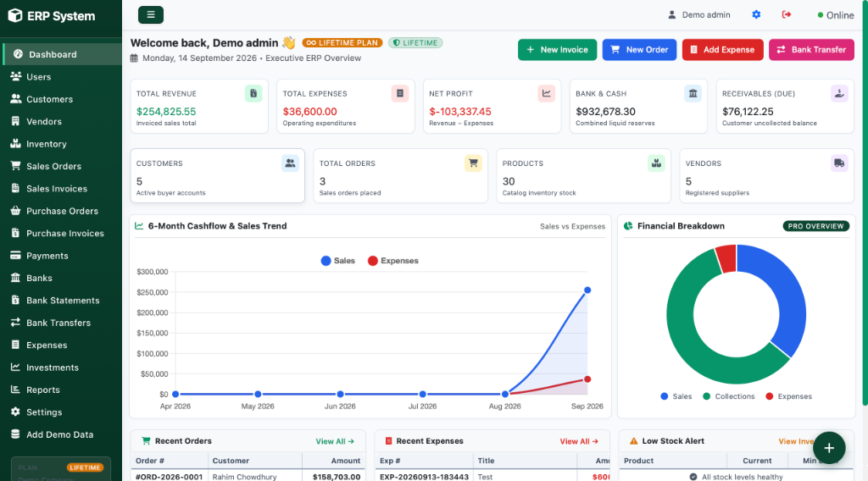Click the Add Demo Data database icon
Screen dimensions: 868x481
15,434
